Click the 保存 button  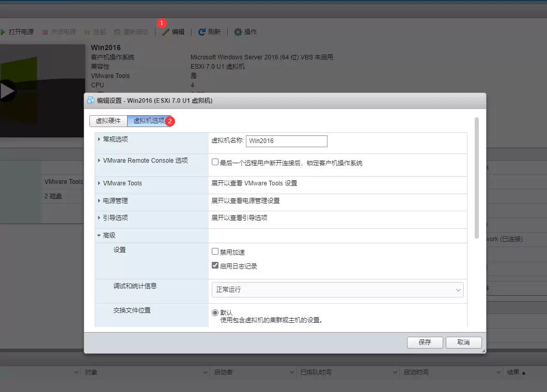[425, 342]
